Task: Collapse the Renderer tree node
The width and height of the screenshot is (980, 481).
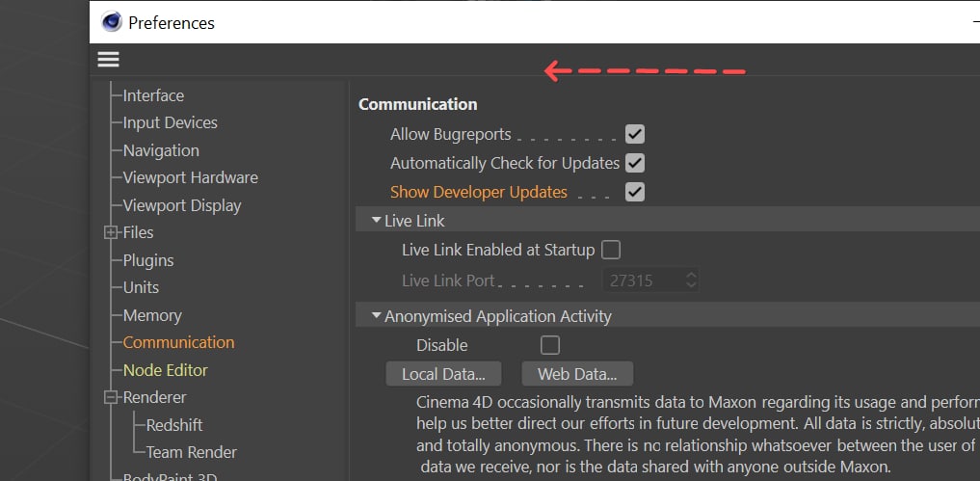Action: click(111, 397)
